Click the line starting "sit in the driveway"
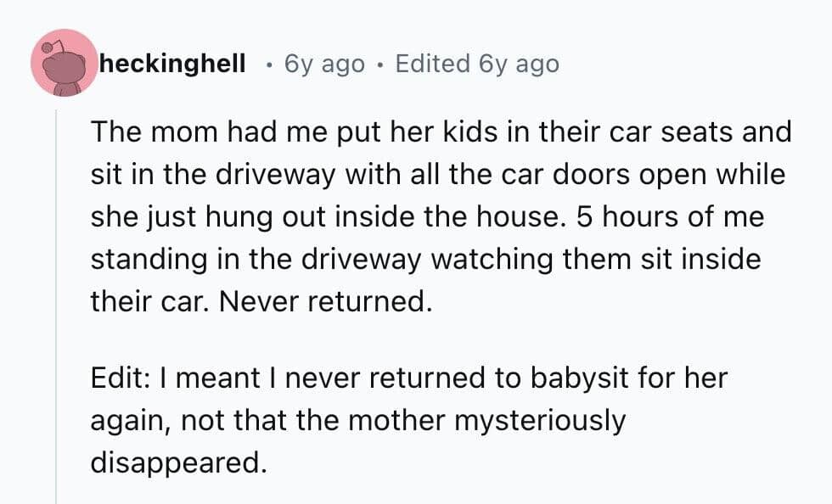The width and height of the screenshot is (832, 504). click(x=437, y=174)
